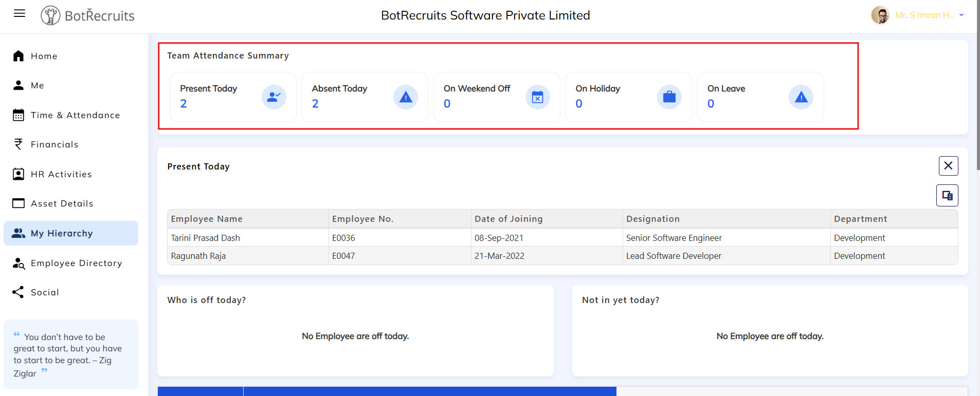Screen dimensions: 980x396
Task: Click the On Weekend Off calendar icon
Action: point(537,97)
